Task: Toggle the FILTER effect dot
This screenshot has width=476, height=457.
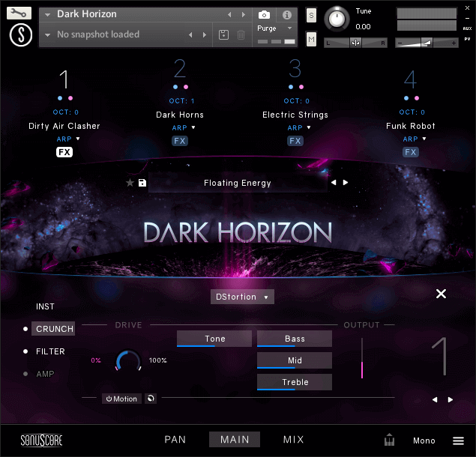Action: point(25,351)
